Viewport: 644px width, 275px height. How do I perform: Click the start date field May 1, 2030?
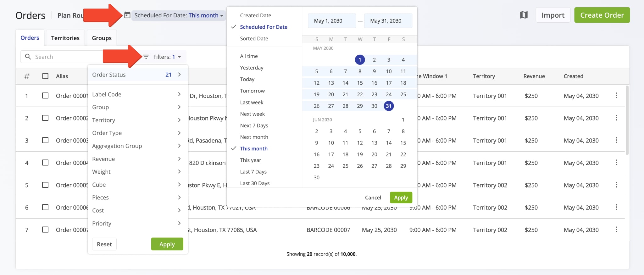coord(332,21)
